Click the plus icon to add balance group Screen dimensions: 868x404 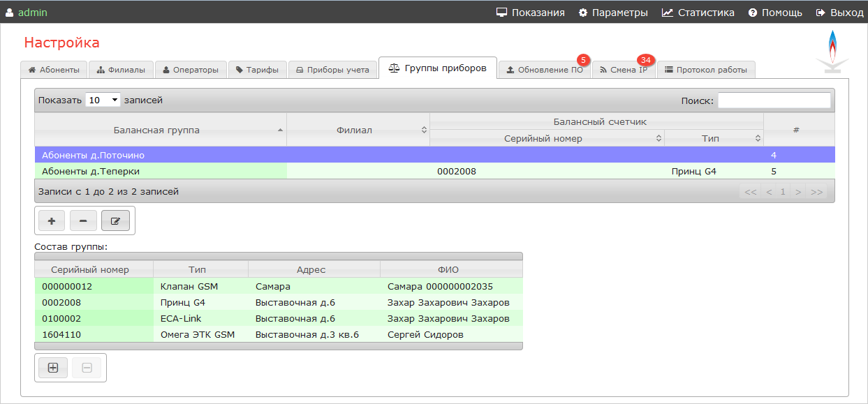pyautogui.click(x=52, y=220)
